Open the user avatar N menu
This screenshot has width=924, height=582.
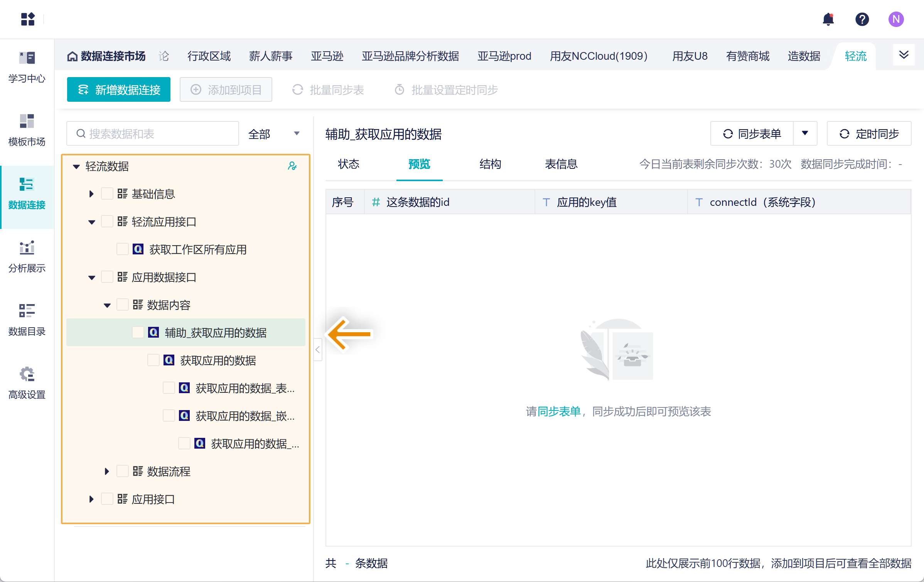pos(896,19)
